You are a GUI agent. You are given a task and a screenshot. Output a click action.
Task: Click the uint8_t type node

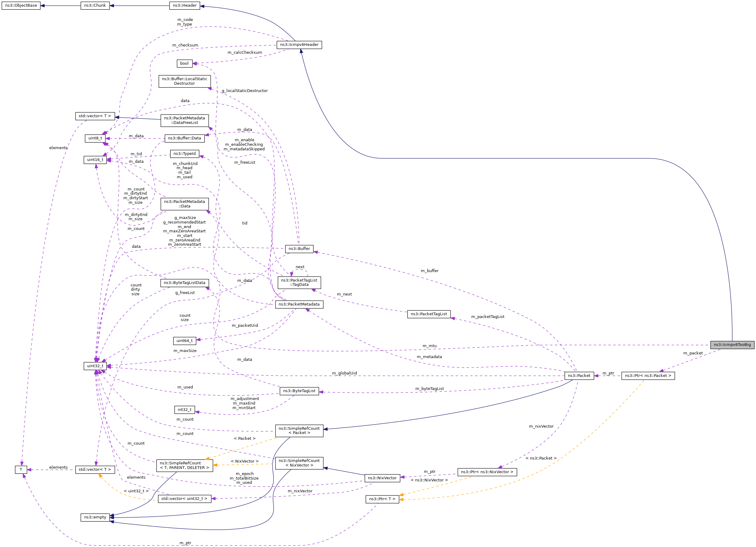95,138
